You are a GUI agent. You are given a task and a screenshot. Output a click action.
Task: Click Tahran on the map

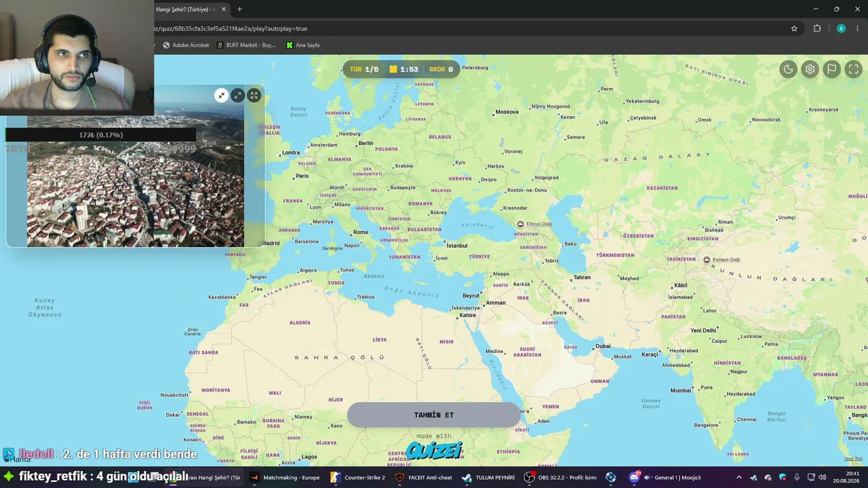pos(582,277)
